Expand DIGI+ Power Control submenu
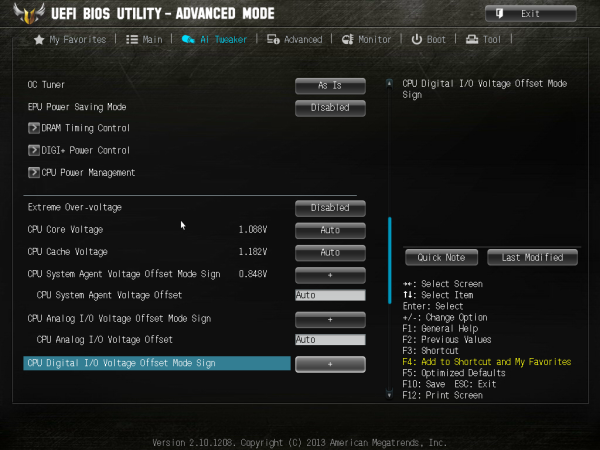The image size is (600, 450). coord(79,150)
